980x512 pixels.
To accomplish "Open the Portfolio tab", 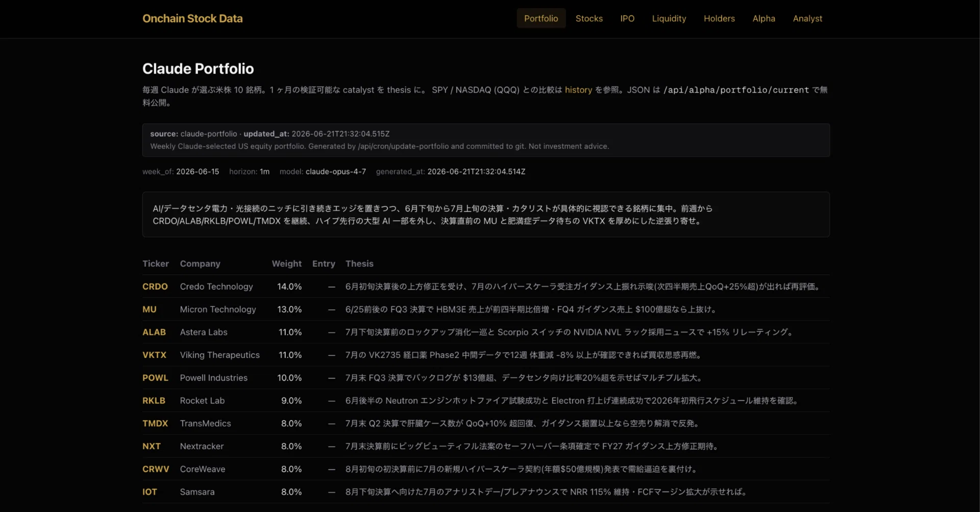I will coord(541,18).
